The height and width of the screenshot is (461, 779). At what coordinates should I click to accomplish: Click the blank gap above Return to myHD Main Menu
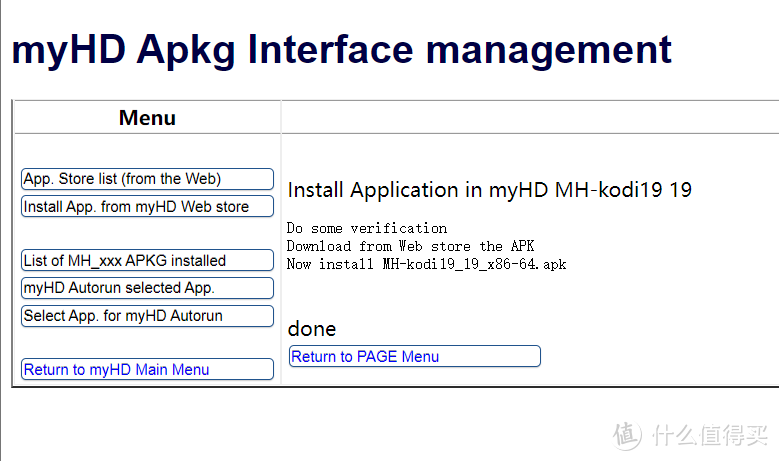pos(147,342)
